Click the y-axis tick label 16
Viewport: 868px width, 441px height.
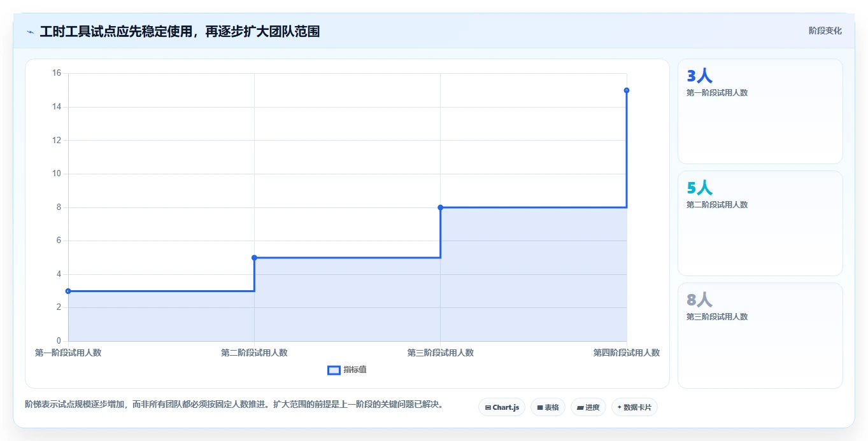coord(56,73)
